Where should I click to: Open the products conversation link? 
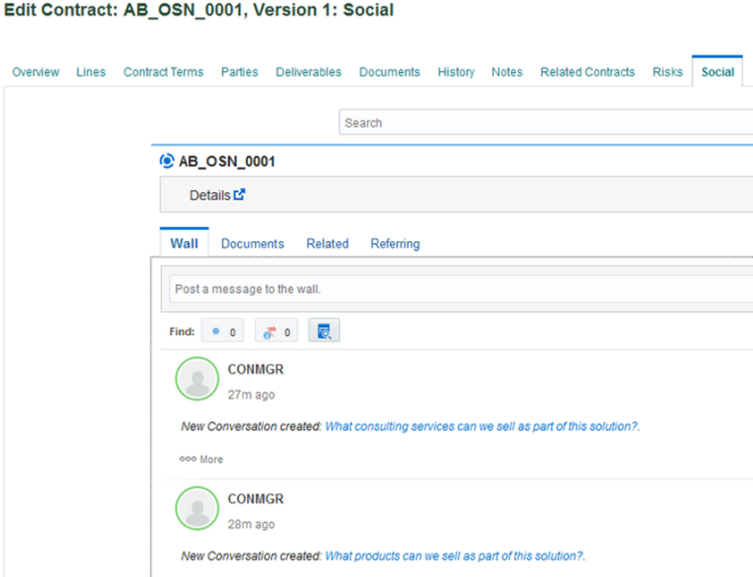(x=454, y=556)
